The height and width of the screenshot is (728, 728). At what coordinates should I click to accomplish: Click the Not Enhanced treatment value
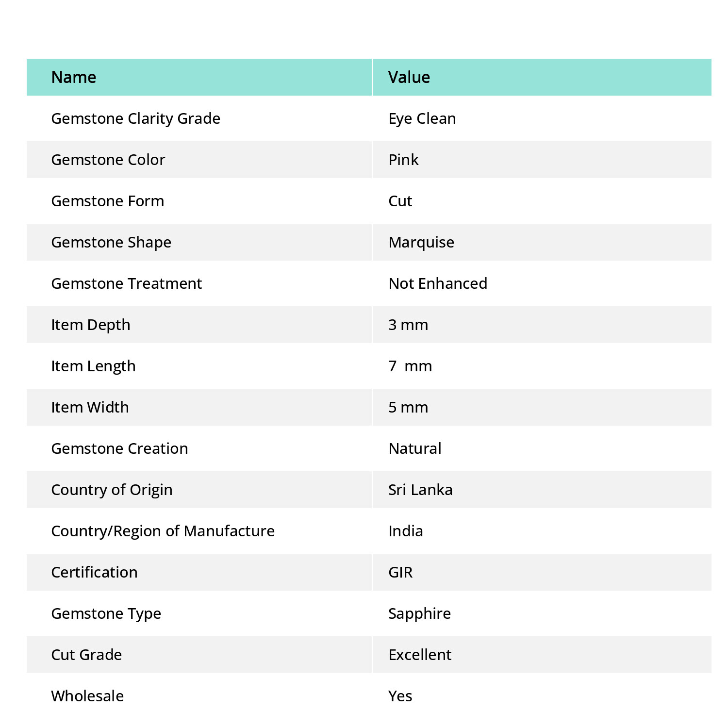coord(438,283)
